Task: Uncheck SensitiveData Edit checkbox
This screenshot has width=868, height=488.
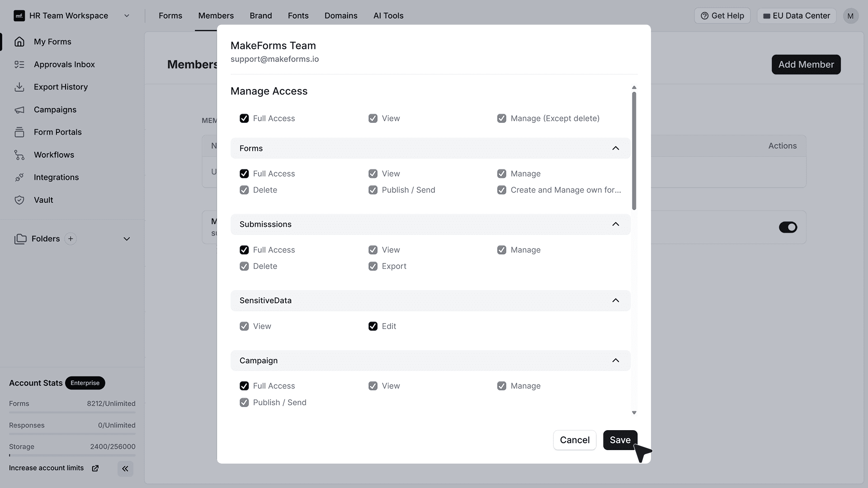Action: (x=373, y=326)
